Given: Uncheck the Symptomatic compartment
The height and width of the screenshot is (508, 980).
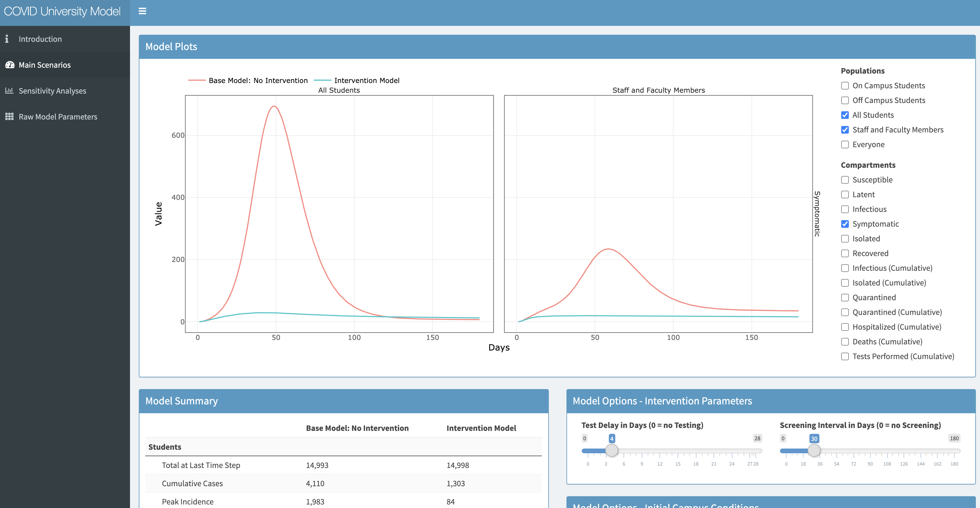Looking at the screenshot, I should (x=845, y=224).
